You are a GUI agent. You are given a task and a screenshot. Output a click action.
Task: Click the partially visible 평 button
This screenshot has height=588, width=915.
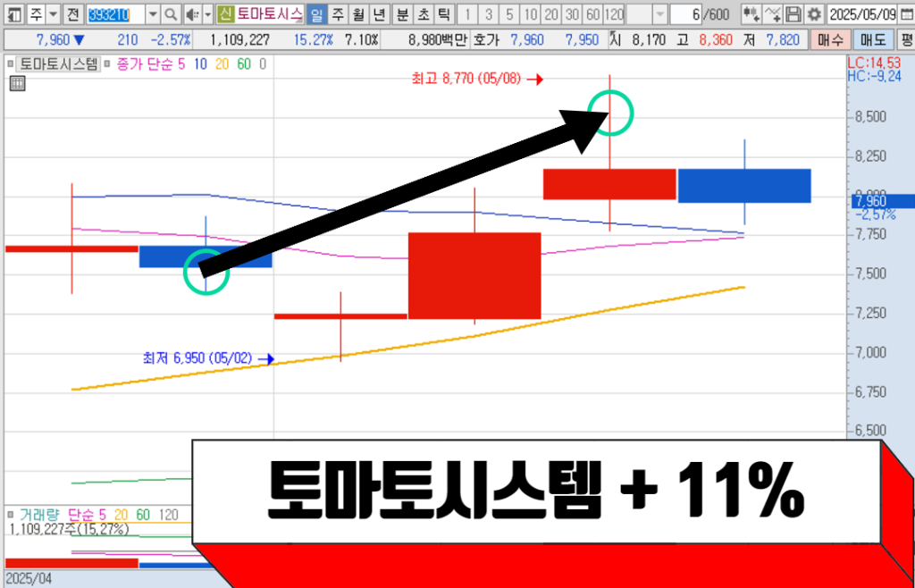pos(906,40)
